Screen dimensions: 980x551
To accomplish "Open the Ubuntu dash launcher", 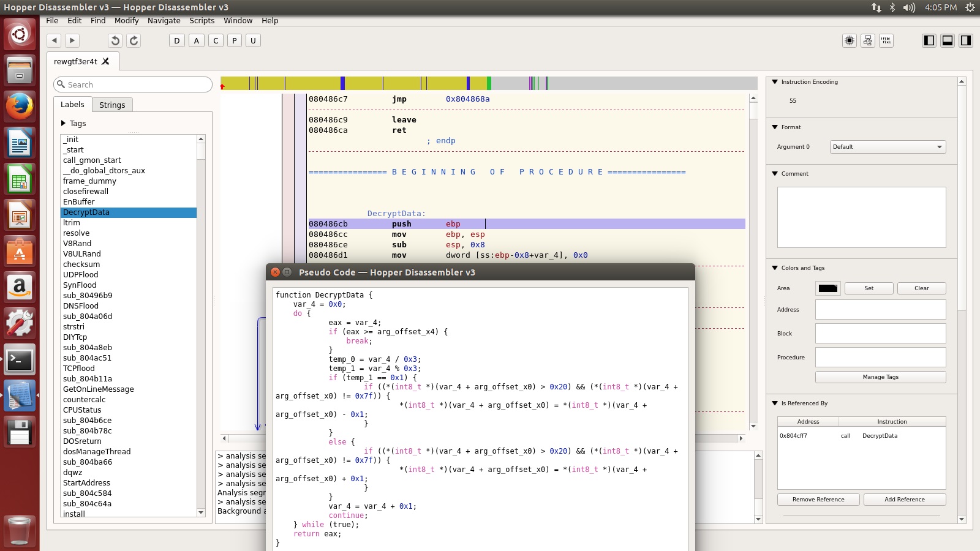I will (x=20, y=34).
